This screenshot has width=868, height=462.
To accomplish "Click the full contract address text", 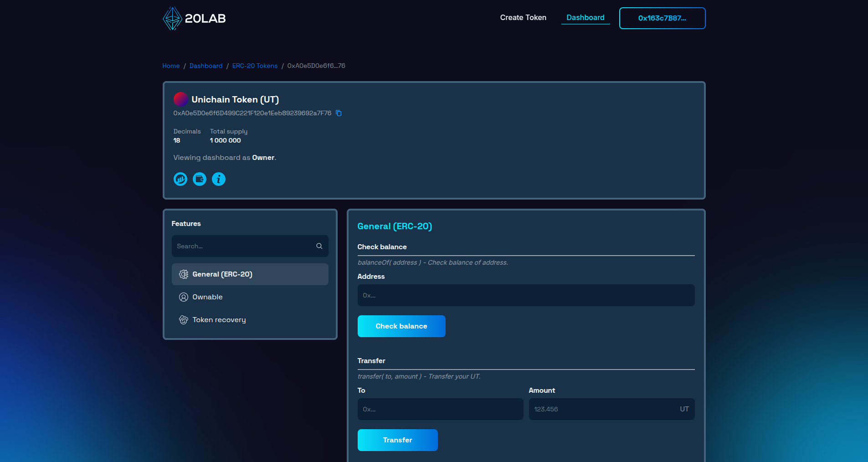I will coord(252,113).
